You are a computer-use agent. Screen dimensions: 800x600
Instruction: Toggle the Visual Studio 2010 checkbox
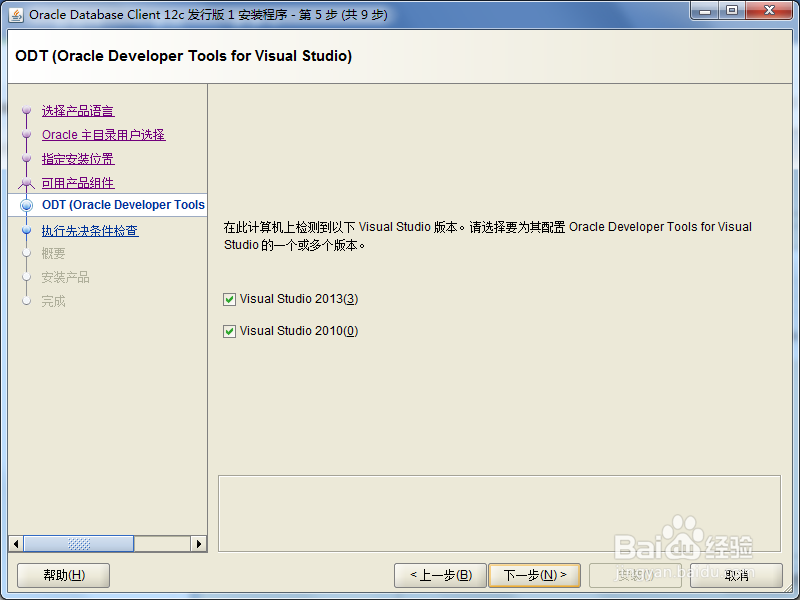pos(229,331)
